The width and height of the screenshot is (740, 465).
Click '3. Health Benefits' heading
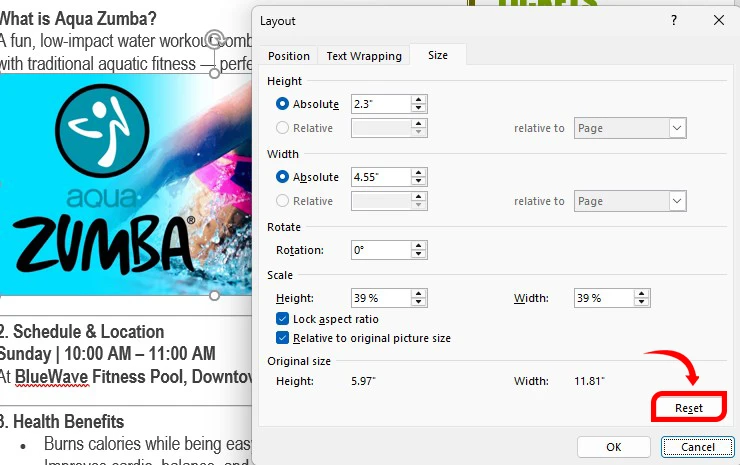(62, 422)
